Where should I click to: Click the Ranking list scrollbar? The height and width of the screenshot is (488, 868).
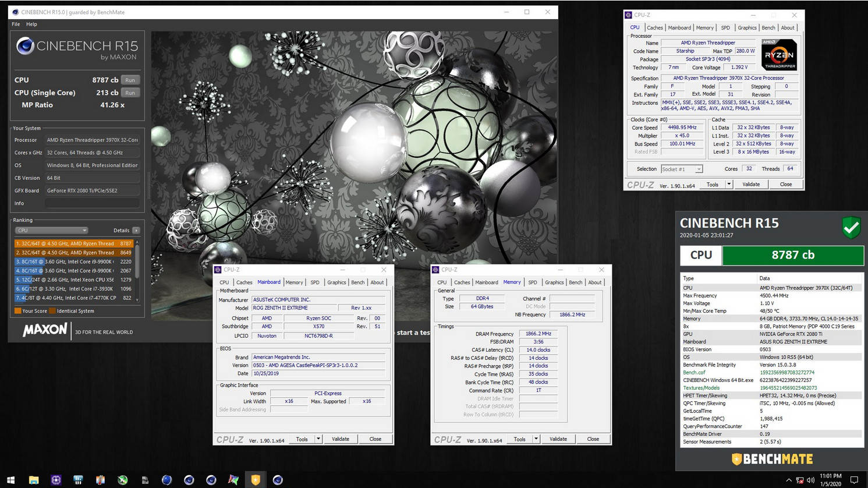pyautogui.click(x=137, y=262)
